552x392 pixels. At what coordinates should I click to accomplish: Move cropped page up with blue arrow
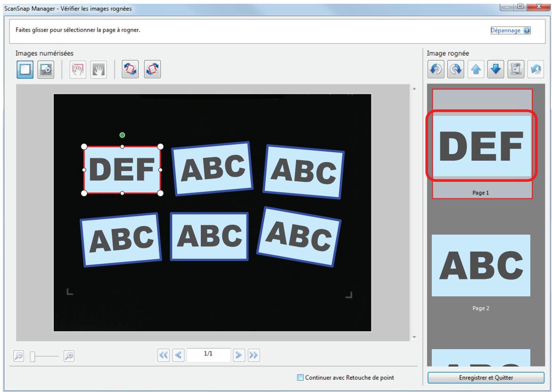pos(476,69)
